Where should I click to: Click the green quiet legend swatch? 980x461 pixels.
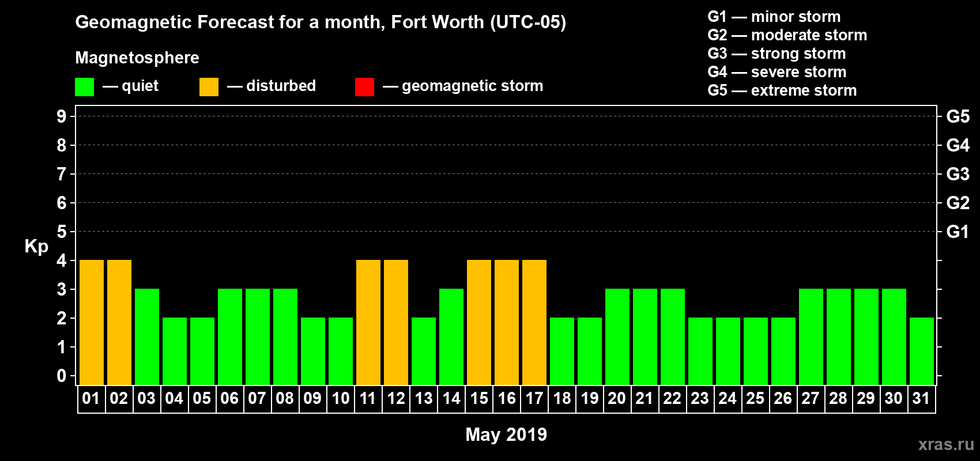tap(84, 87)
